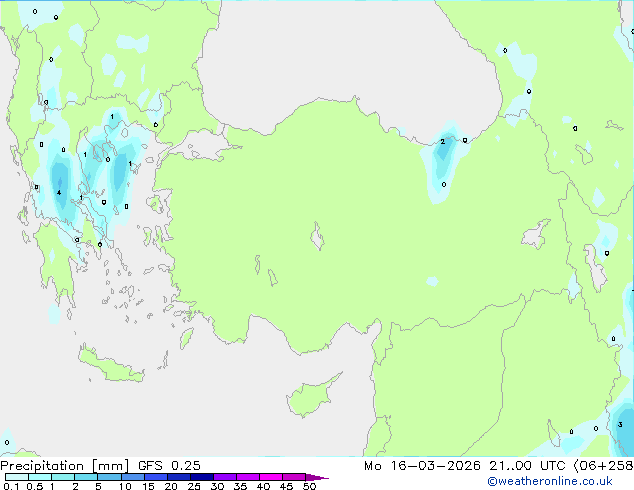Click the legend label '35'

tap(240, 486)
